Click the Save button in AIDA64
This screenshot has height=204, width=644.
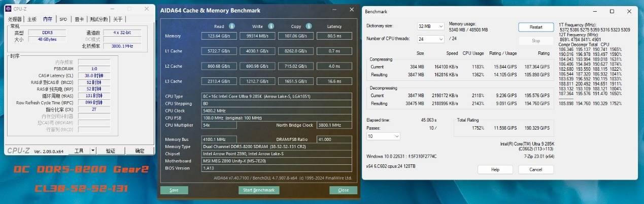[x=174, y=190]
